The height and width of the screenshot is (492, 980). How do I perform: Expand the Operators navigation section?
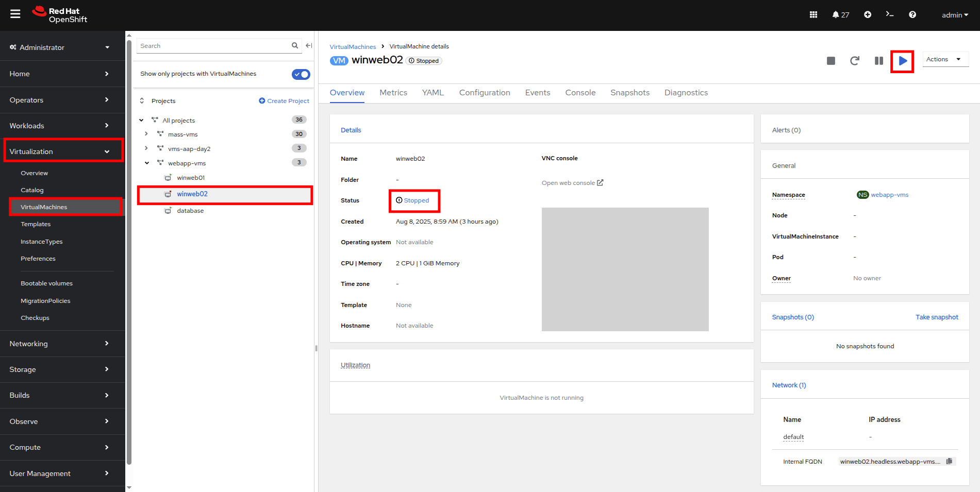(x=62, y=100)
